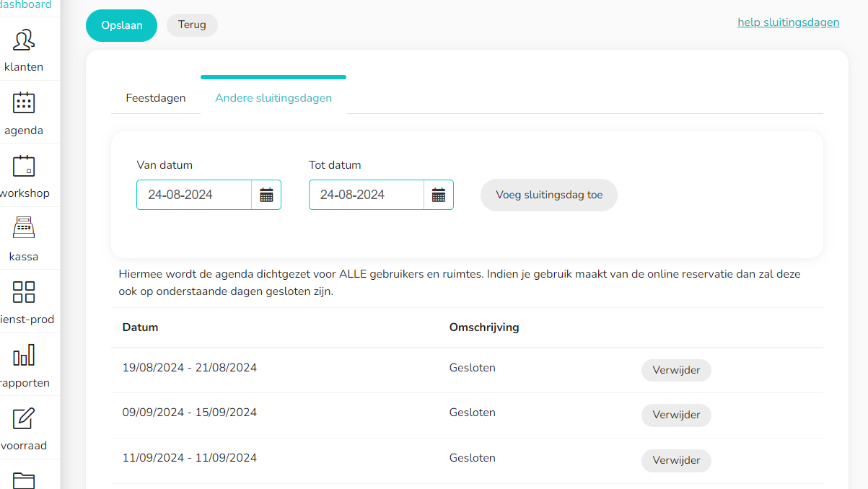This screenshot has height=489, width=868.
Task: Open the kassa cash register icon
Action: [x=24, y=229]
